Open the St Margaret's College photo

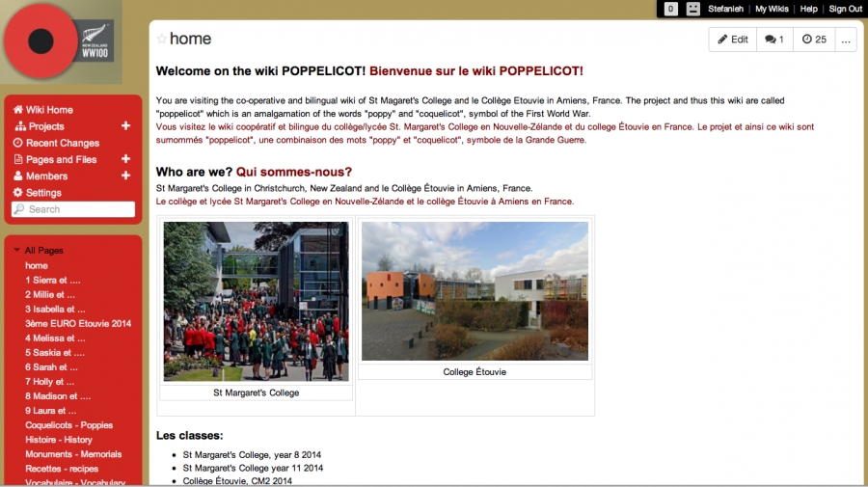(256, 302)
